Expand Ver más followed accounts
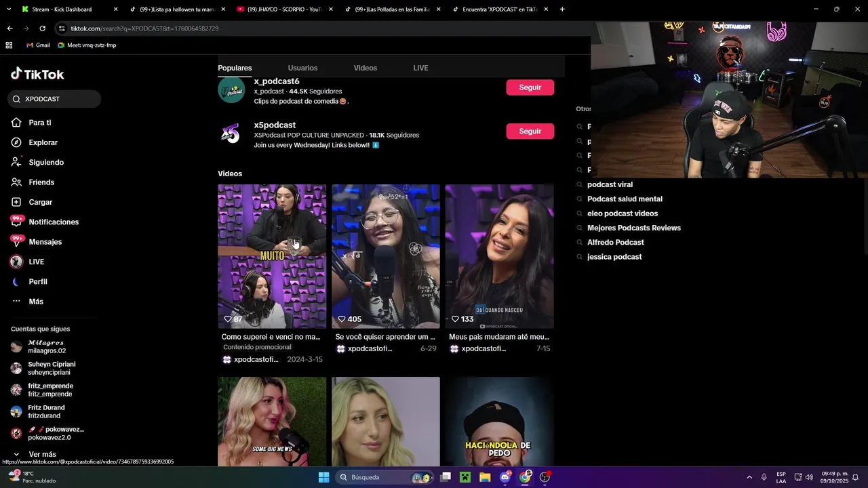Viewport: 868px width, 488px height. (35, 454)
